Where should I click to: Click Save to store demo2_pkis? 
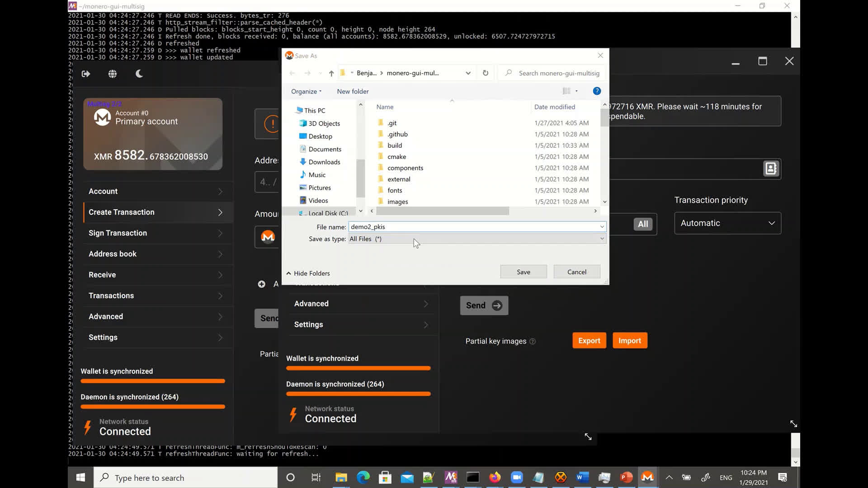click(x=523, y=272)
